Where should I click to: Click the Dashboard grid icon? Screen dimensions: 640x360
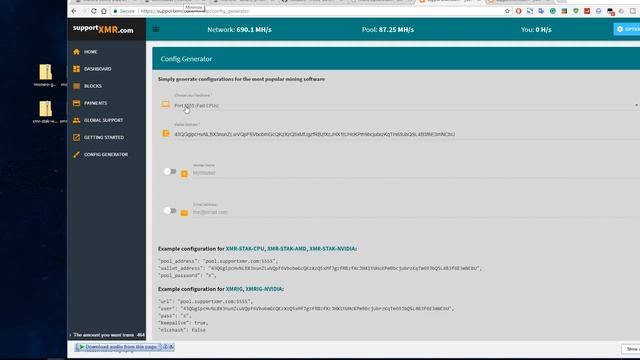[x=76, y=69]
